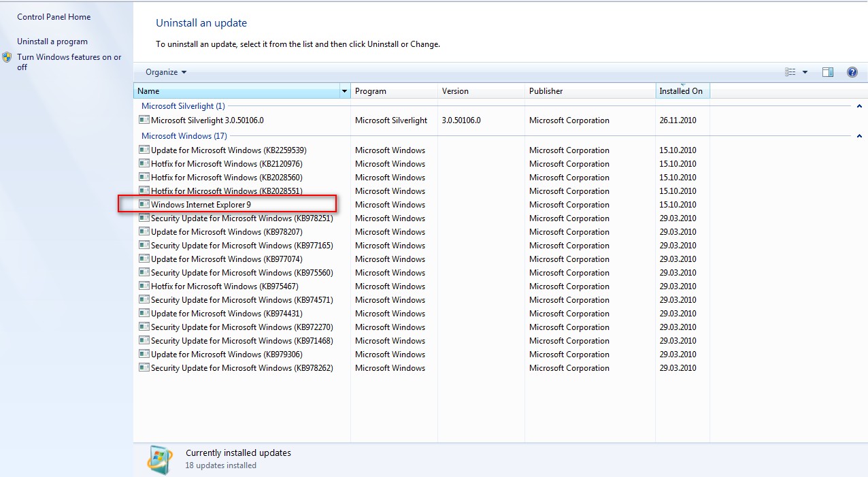Select Security Update for Microsoft Windows (KB972270)
The image size is (868, 477).
click(x=242, y=327)
